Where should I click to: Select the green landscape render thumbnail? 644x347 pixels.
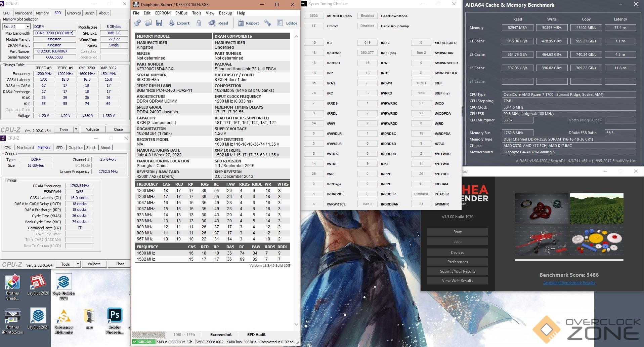tap(597, 208)
